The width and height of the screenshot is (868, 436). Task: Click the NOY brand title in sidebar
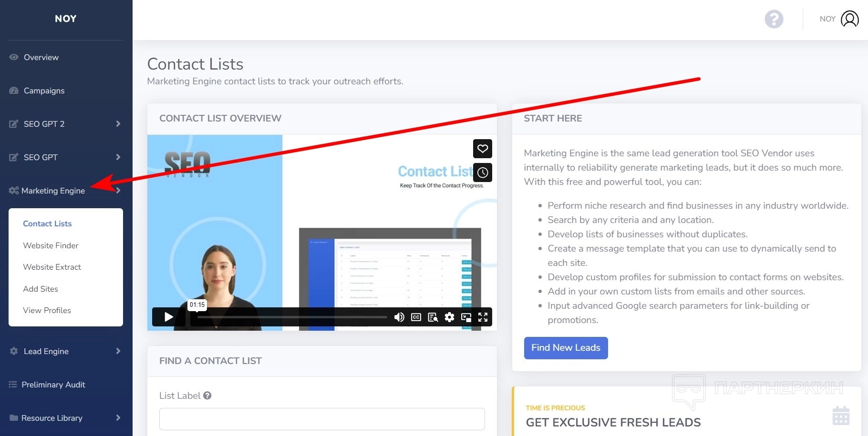tap(66, 19)
